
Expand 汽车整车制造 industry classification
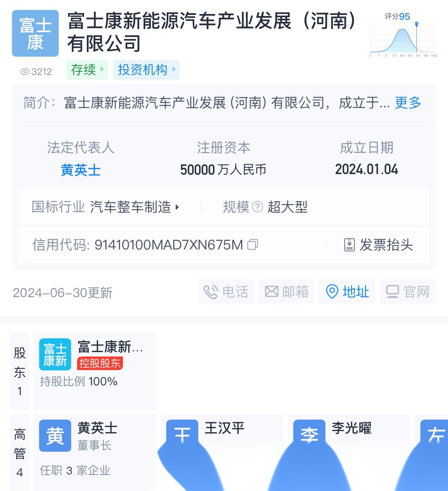[x=135, y=207]
